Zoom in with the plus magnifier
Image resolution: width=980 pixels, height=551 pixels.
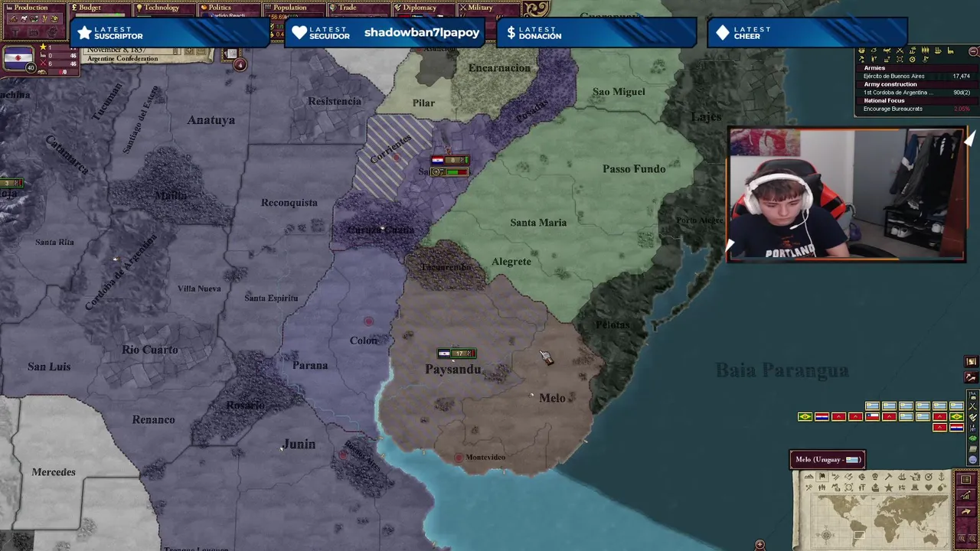(x=962, y=538)
